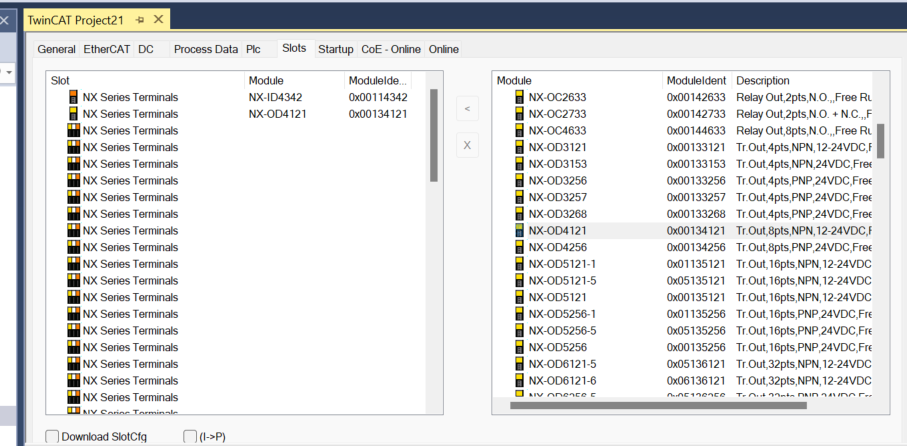The height and width of the screenshot is (446, 907).
Task: Click ModuleIdent value 0x01135121
Action: click(696, 264)
